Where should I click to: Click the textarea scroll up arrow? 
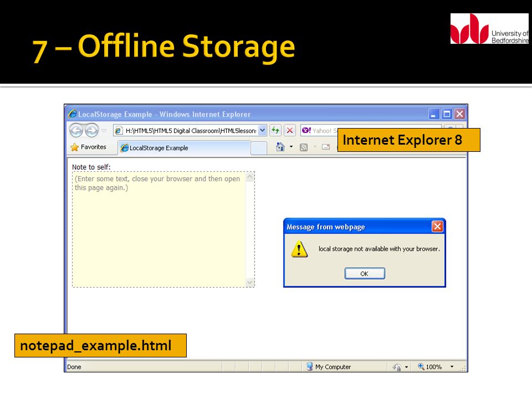pos(250,177)
